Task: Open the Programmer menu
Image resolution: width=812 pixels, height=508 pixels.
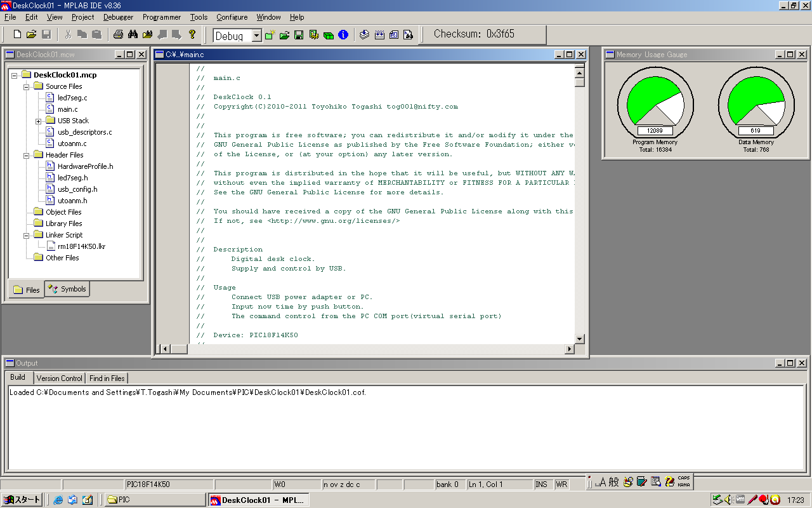Action: click(x=162, y=17)
